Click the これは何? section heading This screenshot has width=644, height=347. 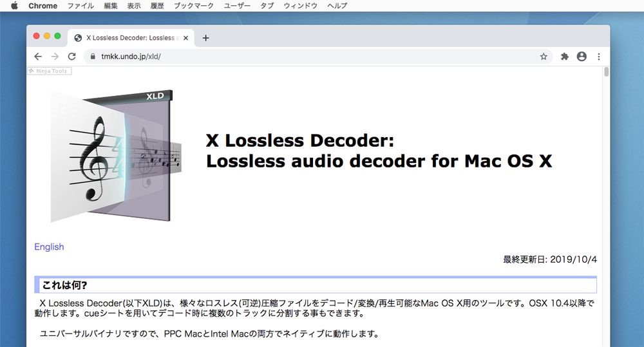316,285
